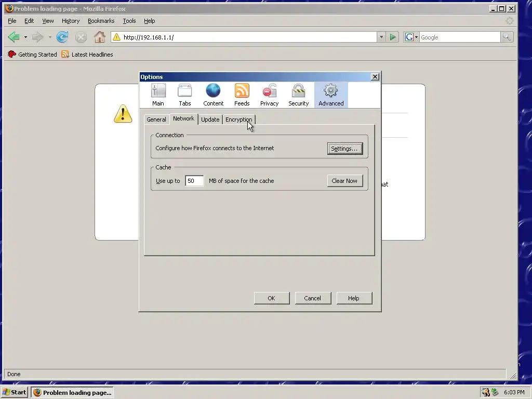Click OK in Options dialog
The image size is (532, 399).
click(271, 298)
